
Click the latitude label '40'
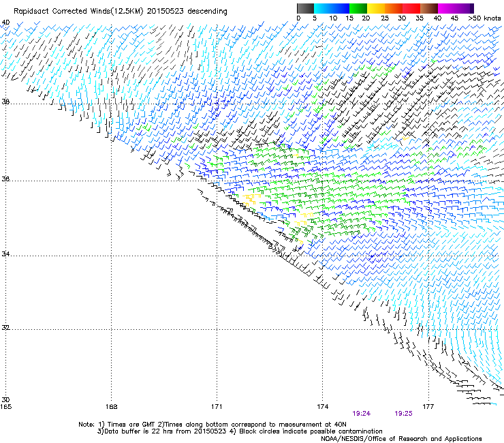[5, 22]
